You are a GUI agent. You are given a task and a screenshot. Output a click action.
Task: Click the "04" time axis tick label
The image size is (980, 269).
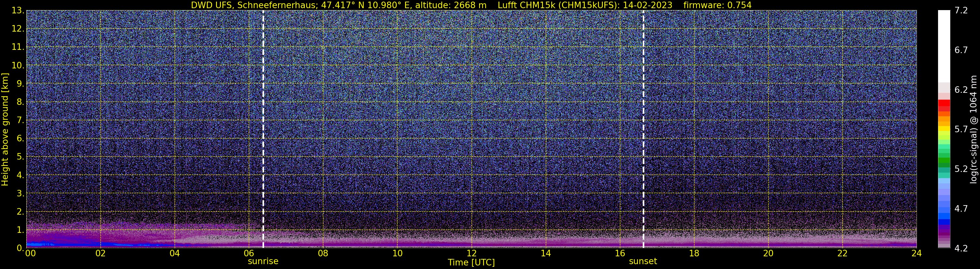pyautogui.click(x=174, y=253)
